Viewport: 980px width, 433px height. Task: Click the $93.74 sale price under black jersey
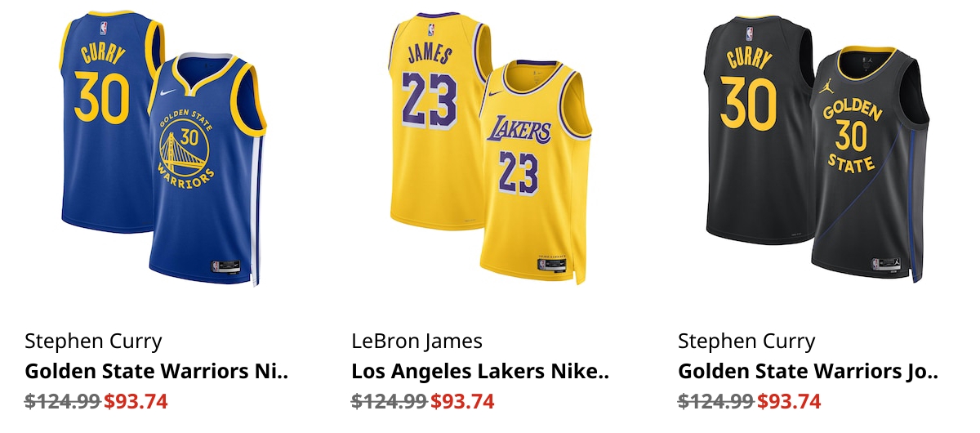point(789,402)
